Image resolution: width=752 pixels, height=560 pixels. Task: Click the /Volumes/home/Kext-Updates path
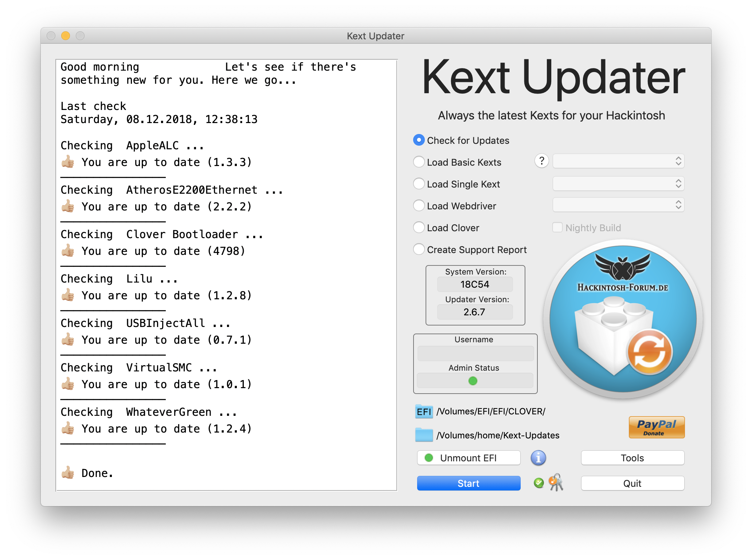coord(498,435)
